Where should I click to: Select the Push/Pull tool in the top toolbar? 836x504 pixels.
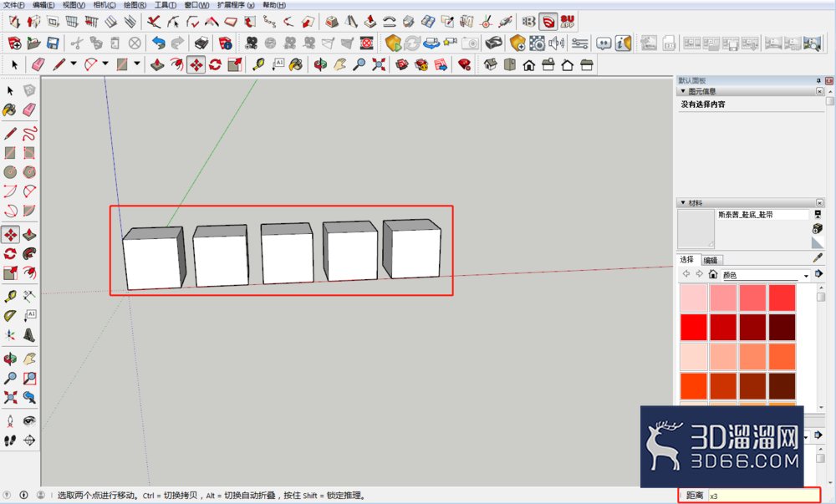[x=157, y=65]
